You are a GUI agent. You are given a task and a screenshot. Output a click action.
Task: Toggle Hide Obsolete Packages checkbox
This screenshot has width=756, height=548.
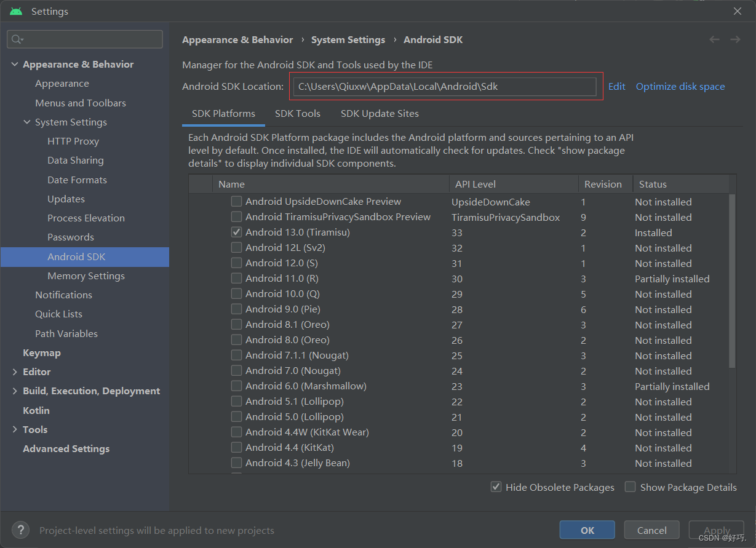pyautogui.click(x=496, y=486)
